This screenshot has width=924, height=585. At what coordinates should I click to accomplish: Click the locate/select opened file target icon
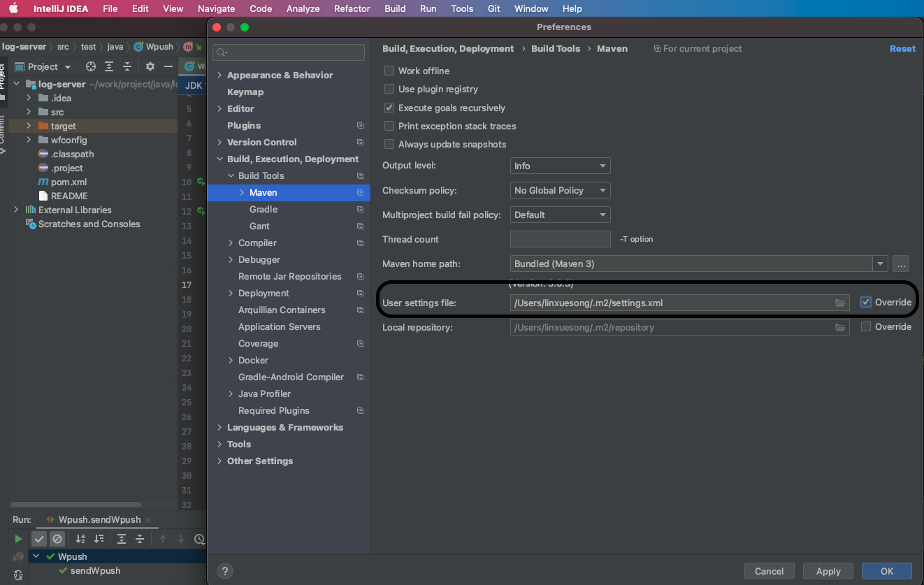tap(91, 66)
